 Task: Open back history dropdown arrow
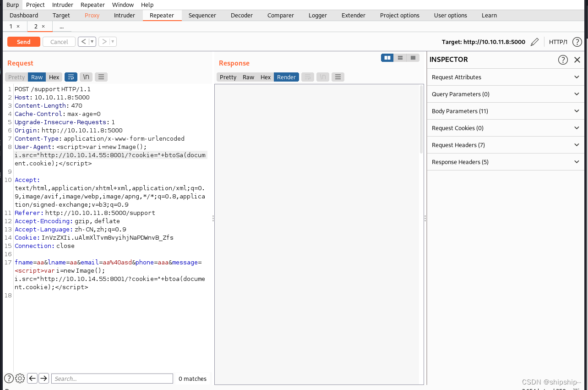pos(93,42)
